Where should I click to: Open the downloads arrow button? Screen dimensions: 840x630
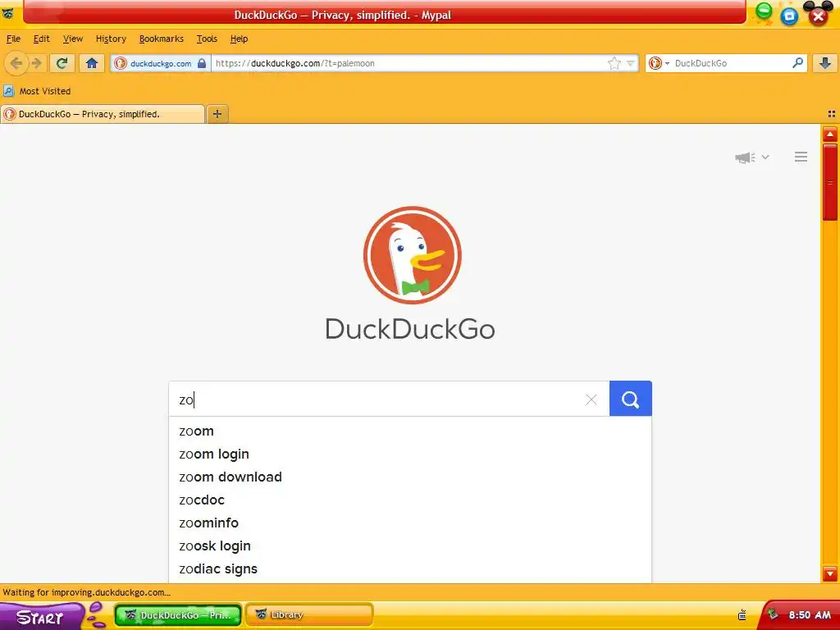[x=825, y=63]
